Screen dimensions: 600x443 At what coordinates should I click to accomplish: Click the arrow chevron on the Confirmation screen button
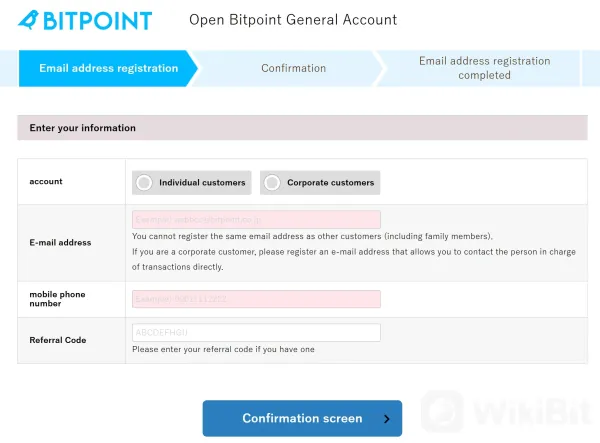point(386,419)
